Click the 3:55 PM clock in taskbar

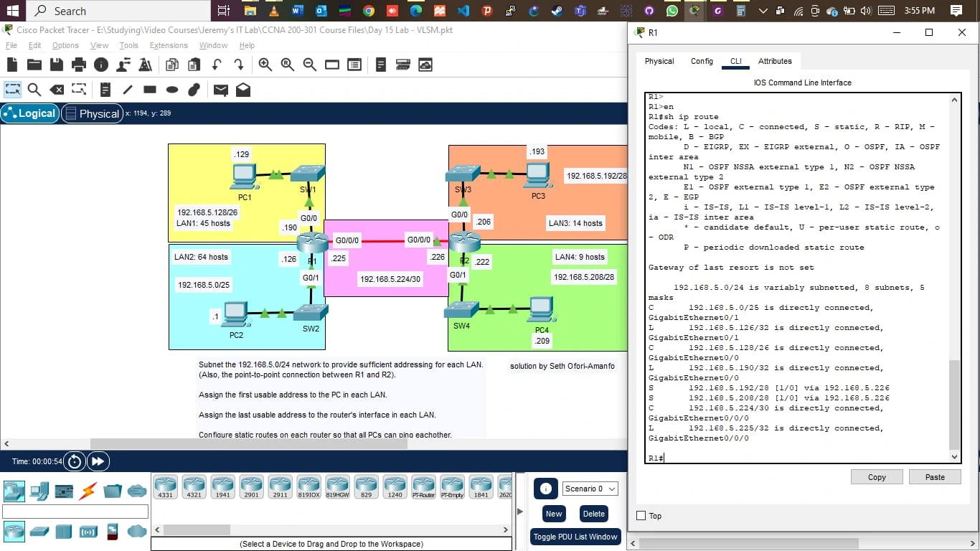pyautogui.click(x=920, y=11)
